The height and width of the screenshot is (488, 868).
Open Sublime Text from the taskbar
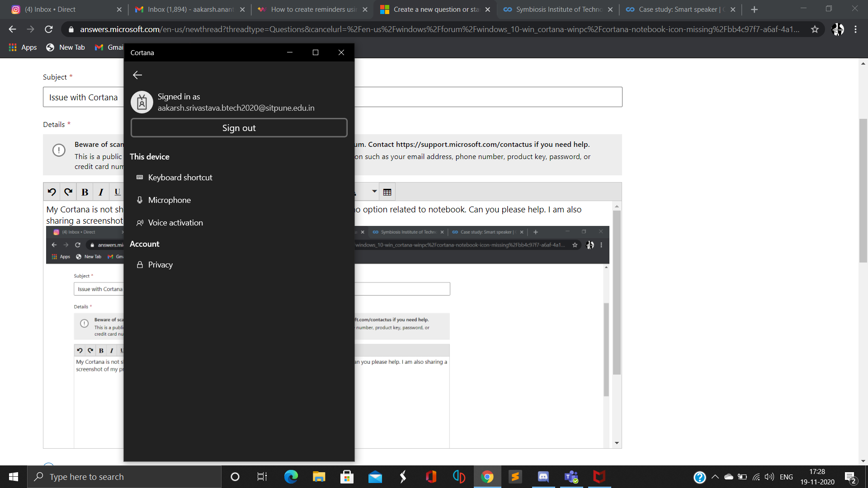(x=515, y=477)
